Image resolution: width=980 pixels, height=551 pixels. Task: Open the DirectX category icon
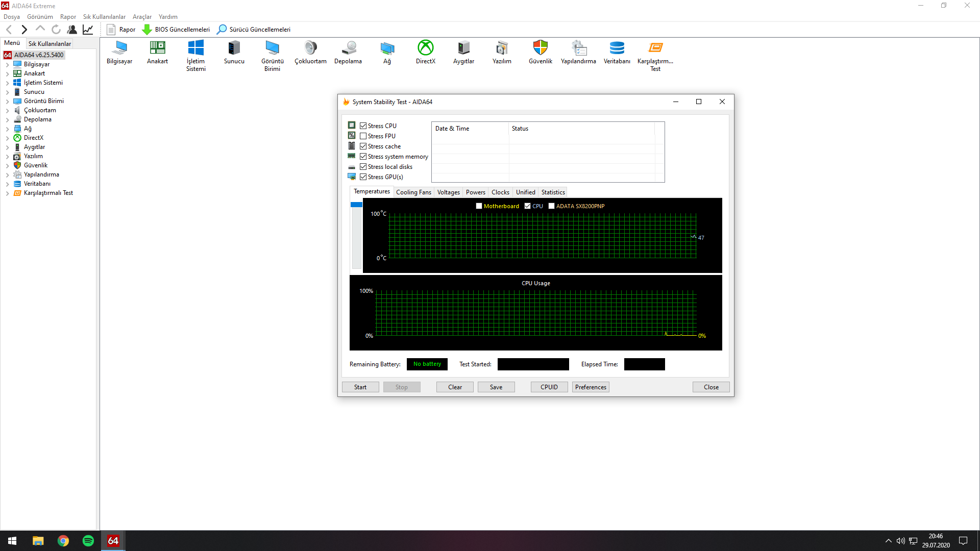[425, 48]
